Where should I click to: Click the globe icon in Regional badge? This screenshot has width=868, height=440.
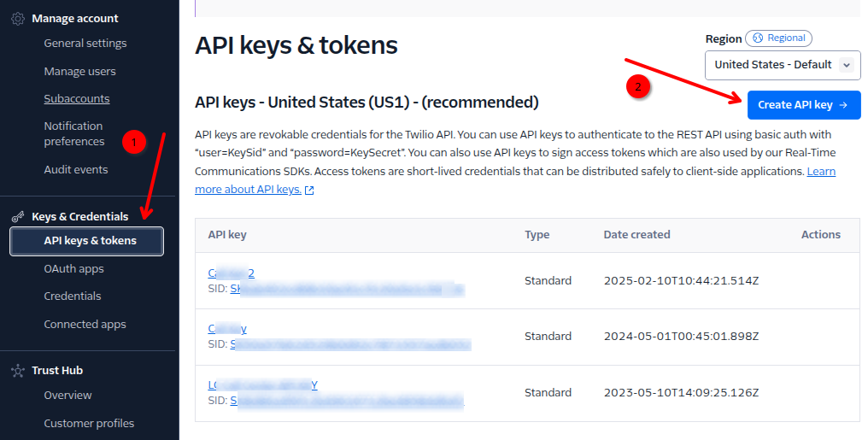pos(756,38)
